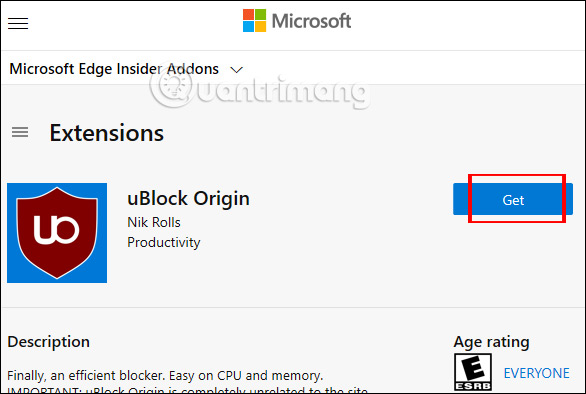The width and height of the screenshot is (586, 394).
Task: Open the Extensions hamburger menu icon
Action: 20,132
